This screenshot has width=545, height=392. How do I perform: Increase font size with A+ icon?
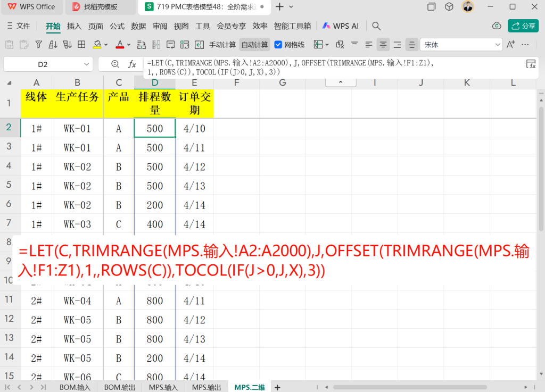pos(510,45)
